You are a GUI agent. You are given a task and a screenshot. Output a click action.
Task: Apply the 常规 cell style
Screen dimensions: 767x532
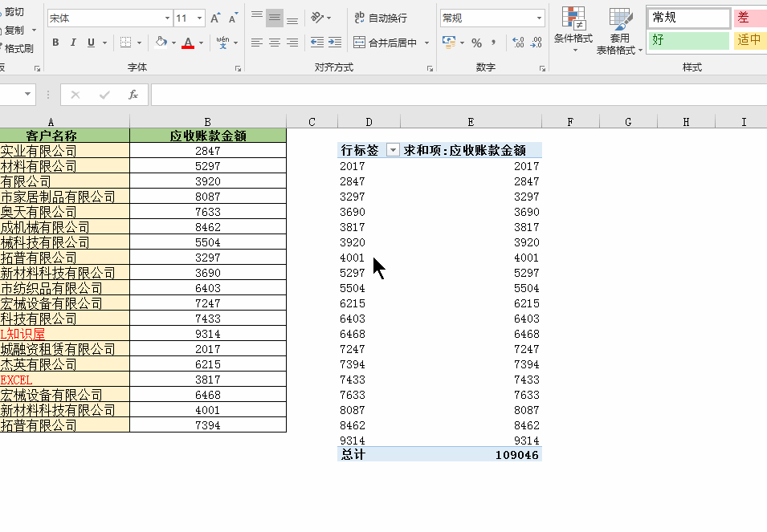point(689,18)
